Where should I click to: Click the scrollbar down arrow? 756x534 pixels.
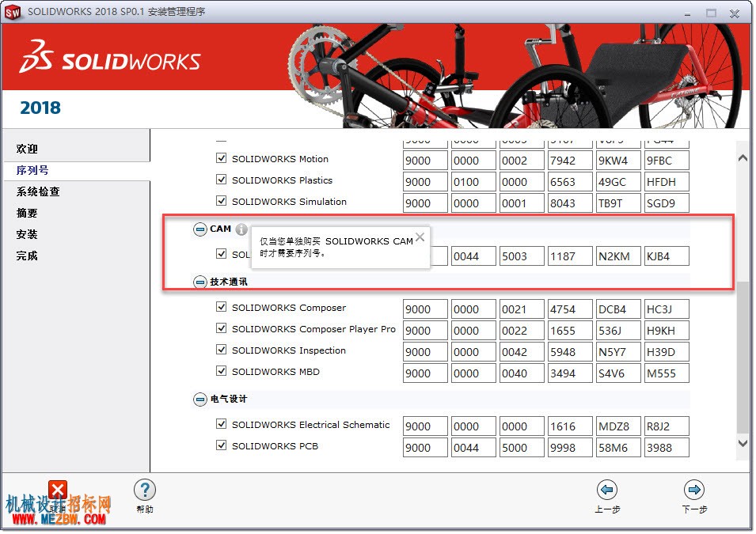(x=743, y=442)
